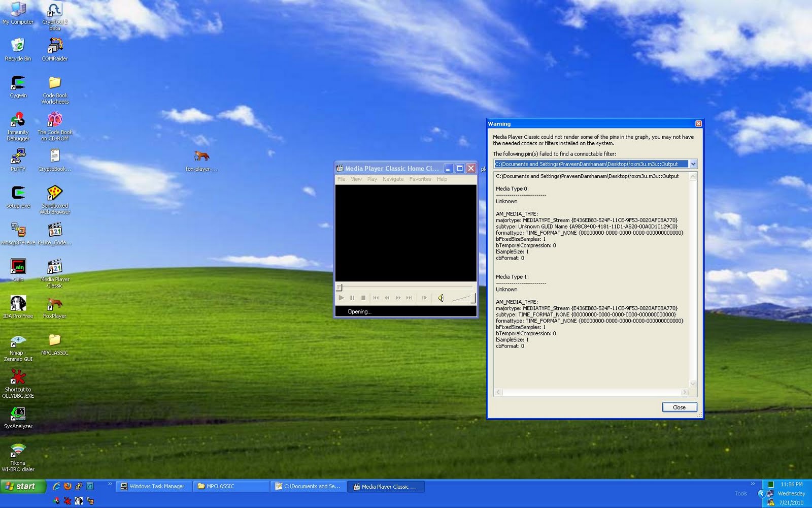812x508 pixels.
Task: Open the Play menu in Media Player Classic
Action: coord(372,179)
